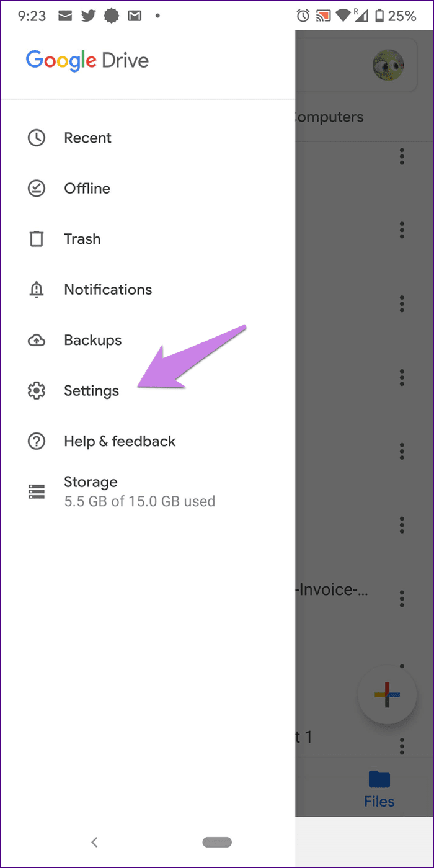The height and width of the screenshot is (868, 434).
Task: Tap the bell icon for Notifications
Action: (37, 290)
